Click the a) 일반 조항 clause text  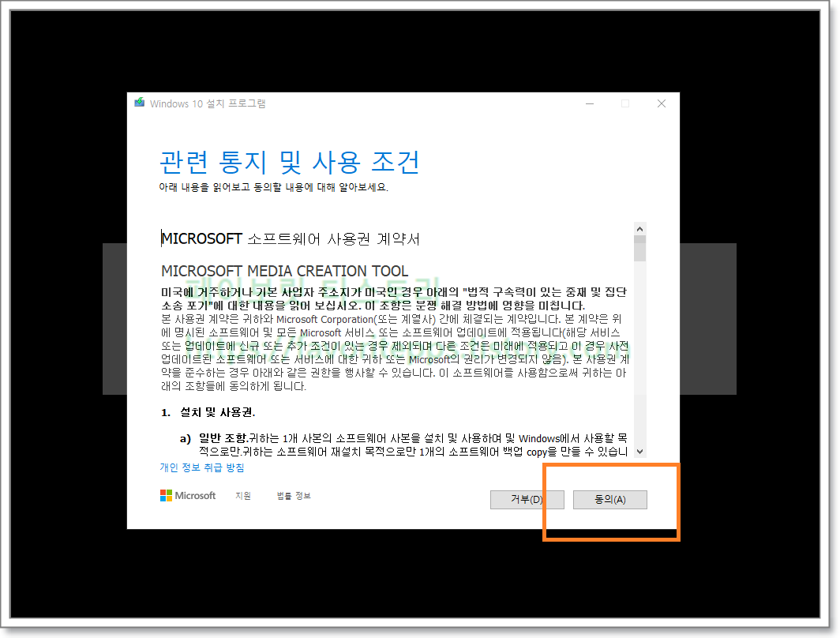click(403, 445)
